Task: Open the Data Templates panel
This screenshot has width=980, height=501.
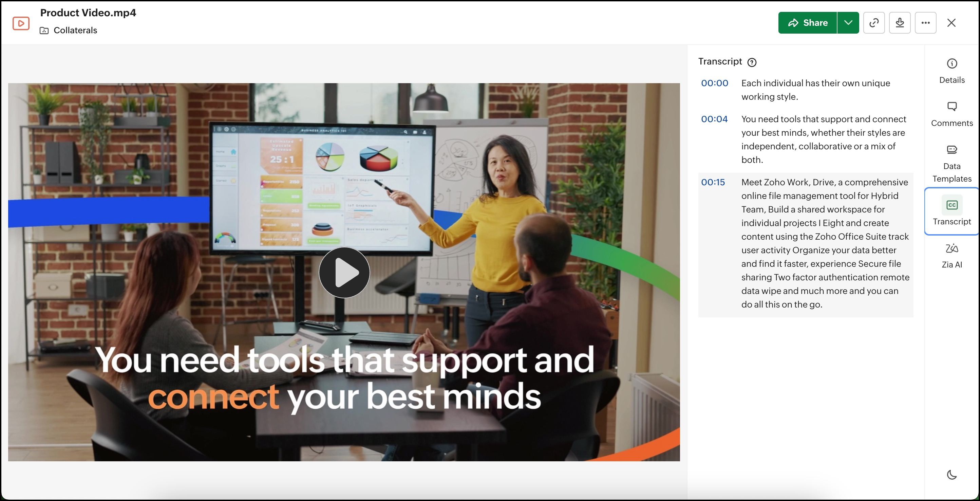Action: click(951, 163)
